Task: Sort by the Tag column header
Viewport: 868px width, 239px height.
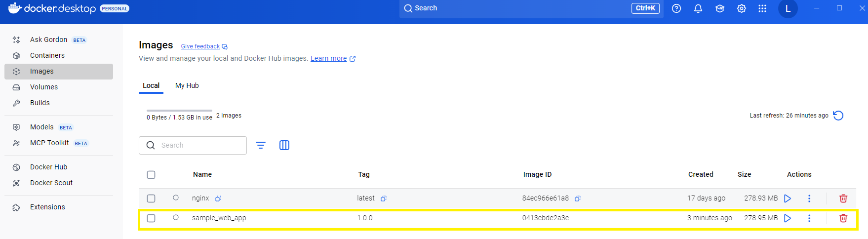Action: click(x=364, y=174)
